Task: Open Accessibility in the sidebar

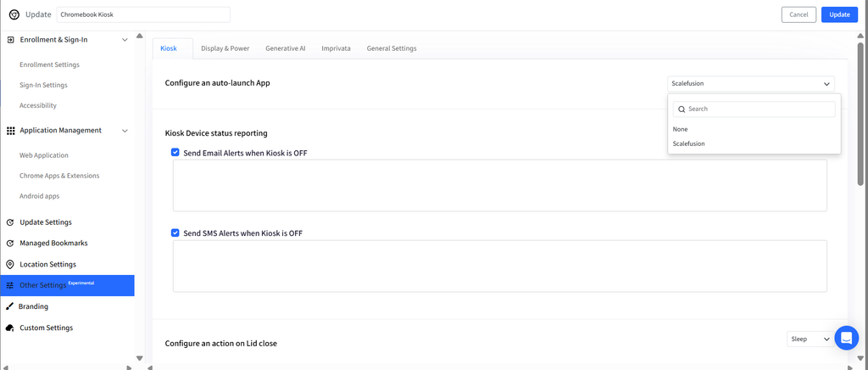Action: 37,105
